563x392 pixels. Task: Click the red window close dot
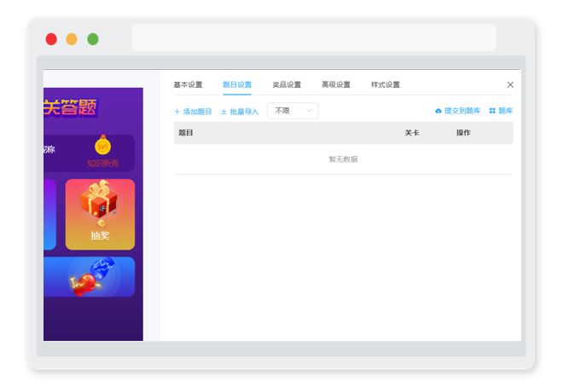(51, 39)
